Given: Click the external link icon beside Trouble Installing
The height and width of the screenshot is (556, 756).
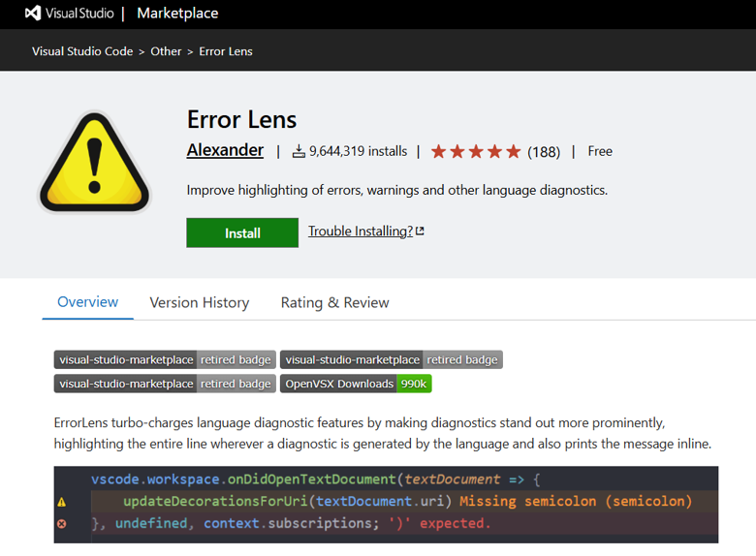Looking at the screenshot, I should point(420,231).
